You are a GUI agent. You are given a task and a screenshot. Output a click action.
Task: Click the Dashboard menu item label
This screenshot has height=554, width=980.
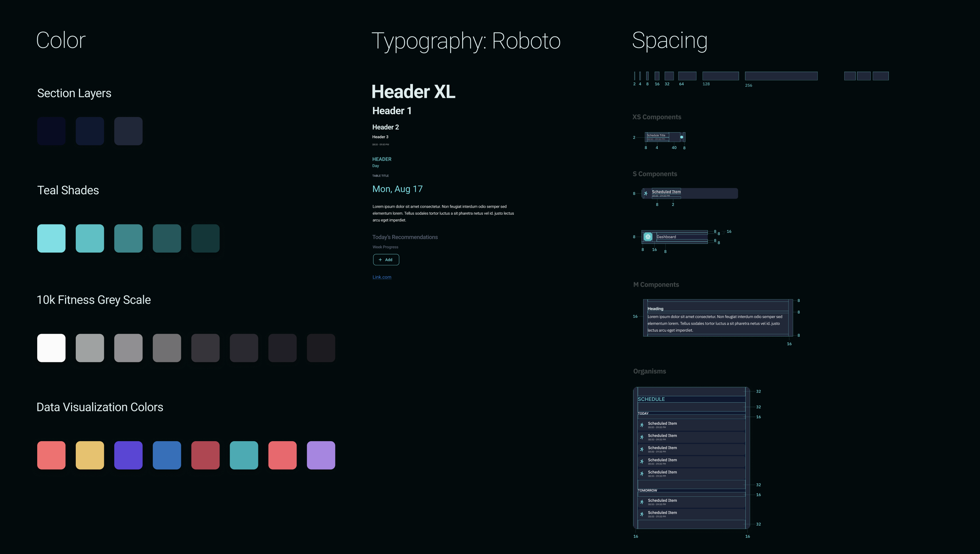coord(666,237)
